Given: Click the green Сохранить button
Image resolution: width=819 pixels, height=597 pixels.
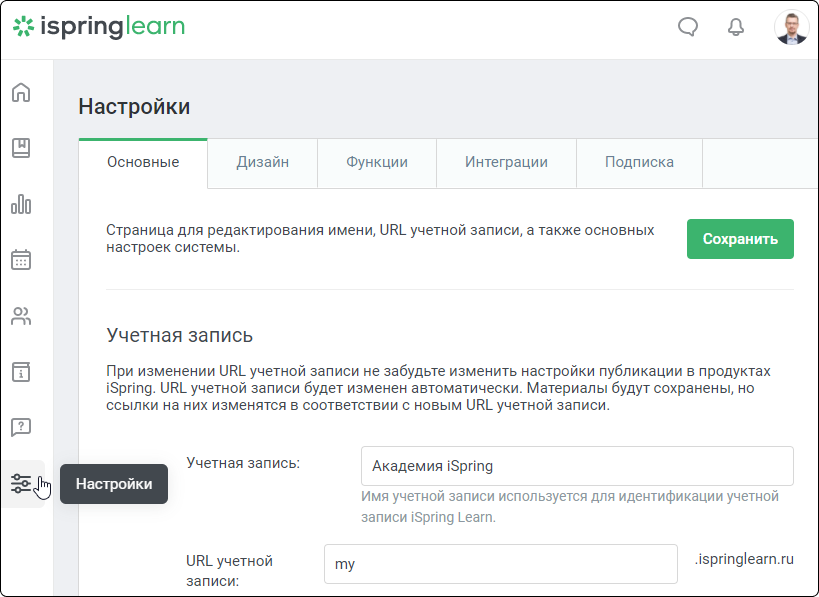Looking at the screenshot, I should (x=740, y=239).
